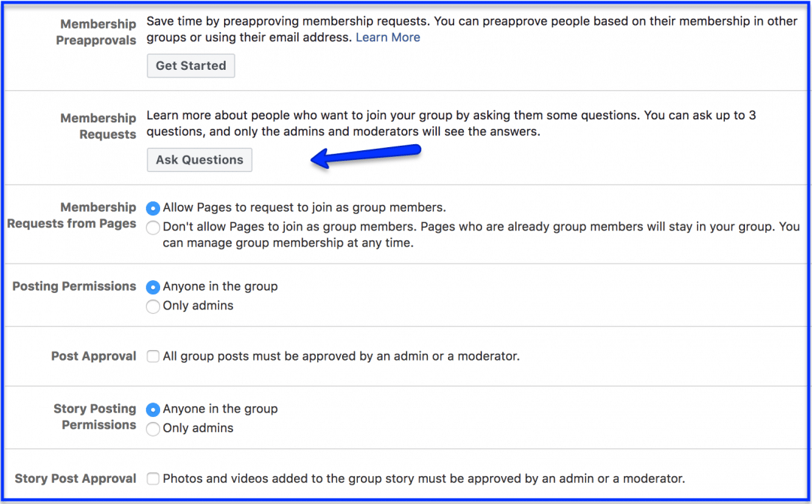Enable Story Post Approval checkbox
This screenshot has width=812, height=504.
pos(153,478)
